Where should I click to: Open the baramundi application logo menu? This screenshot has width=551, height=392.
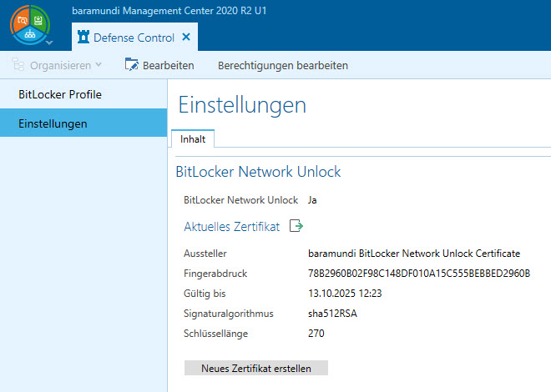30,24
